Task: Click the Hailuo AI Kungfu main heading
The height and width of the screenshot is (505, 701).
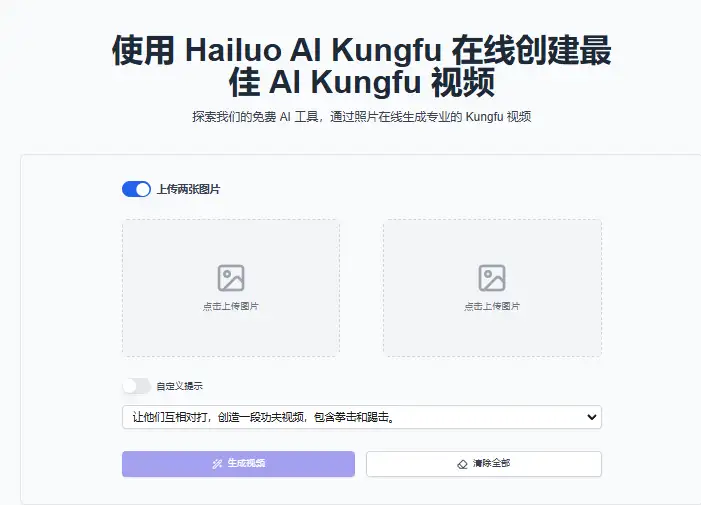Action: pos(361,66)
